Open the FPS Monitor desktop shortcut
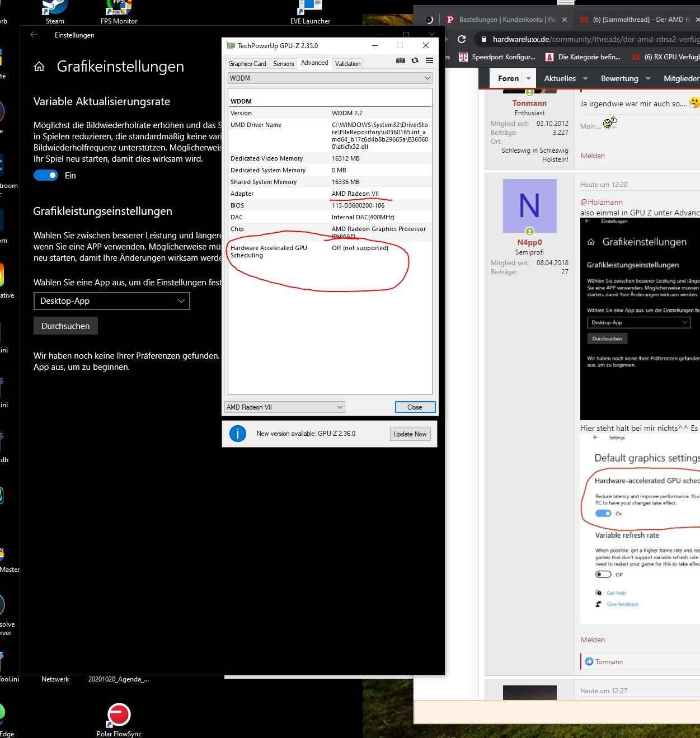The width and height of the screenshot is (700, 738). tap(119, 11)
